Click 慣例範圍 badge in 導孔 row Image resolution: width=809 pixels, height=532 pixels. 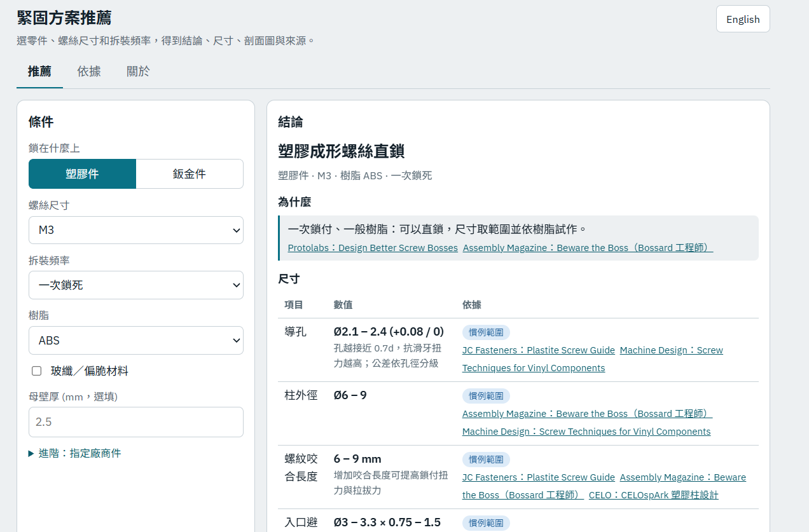click(x=486, y=332)
